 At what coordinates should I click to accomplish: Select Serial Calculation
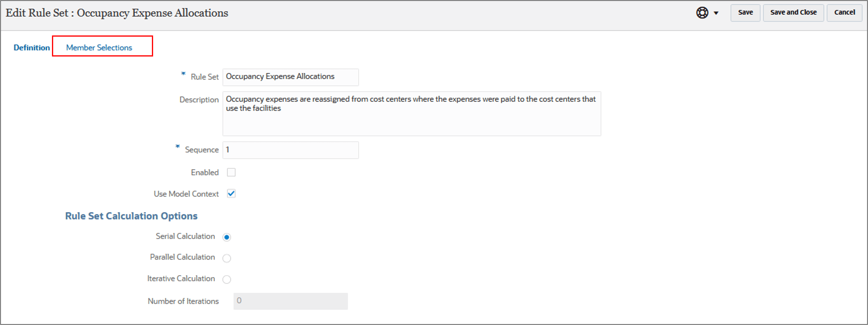[227, 237]
